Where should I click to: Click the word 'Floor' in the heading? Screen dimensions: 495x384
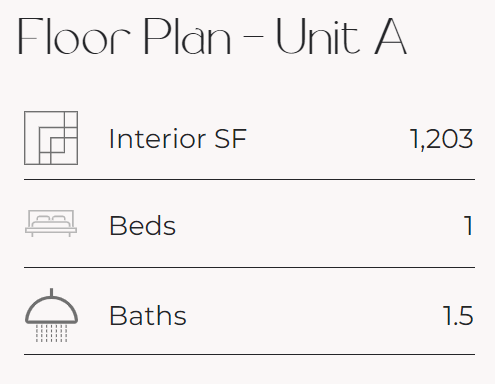tap(74, 36)
